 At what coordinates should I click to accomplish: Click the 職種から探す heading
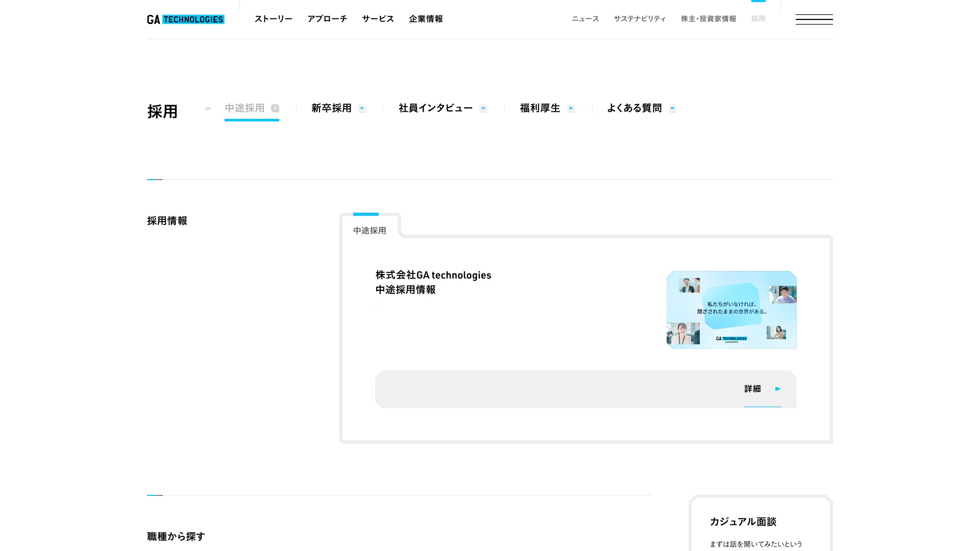tap(176, 536)
